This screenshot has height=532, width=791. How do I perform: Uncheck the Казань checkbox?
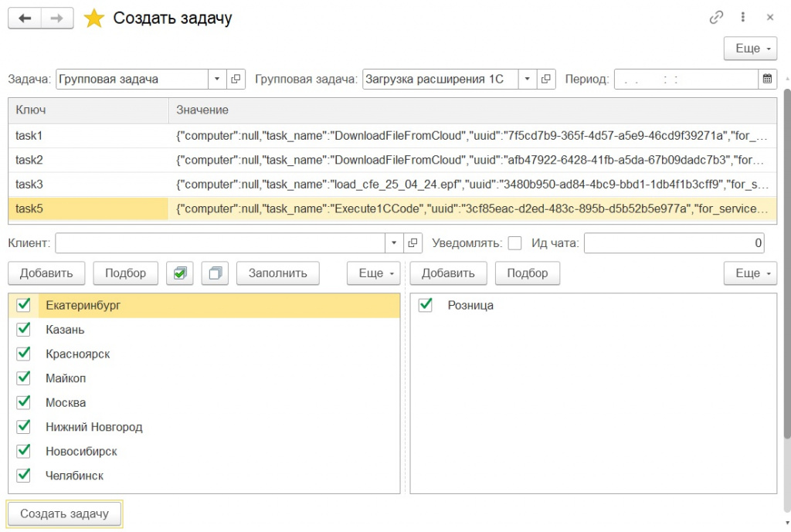coord(23,330)
